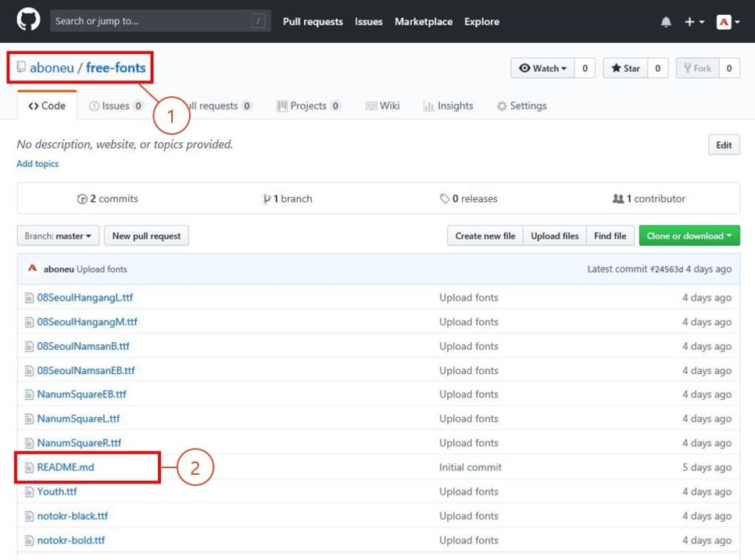Open the Watch dropdown button
The width and height of the screenshot is (755, 560).
click(x=542, y=68)
